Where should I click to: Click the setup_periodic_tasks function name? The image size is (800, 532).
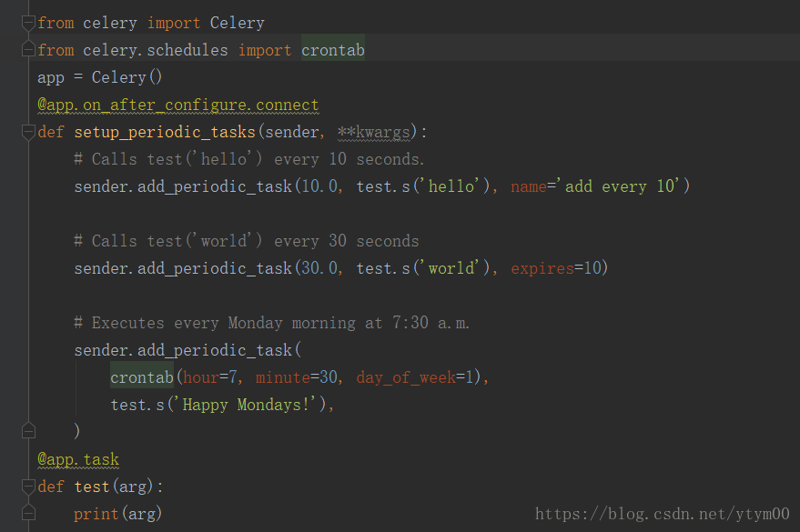point(165,133)
